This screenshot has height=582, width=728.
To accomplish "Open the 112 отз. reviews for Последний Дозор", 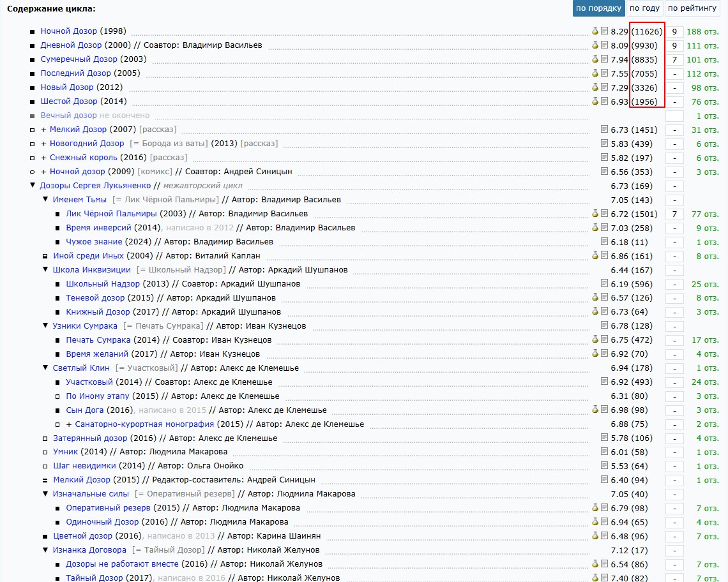I will click(x=702, y=74).
